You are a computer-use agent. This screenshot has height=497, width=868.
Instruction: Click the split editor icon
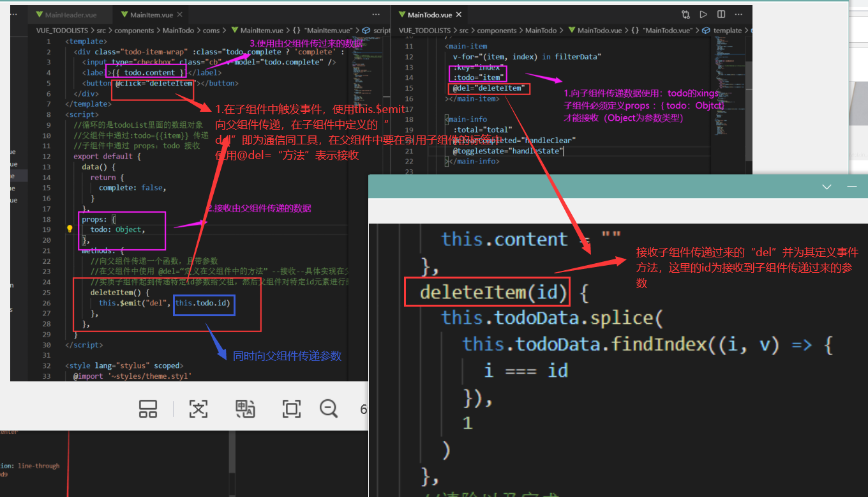coord(721,14)
